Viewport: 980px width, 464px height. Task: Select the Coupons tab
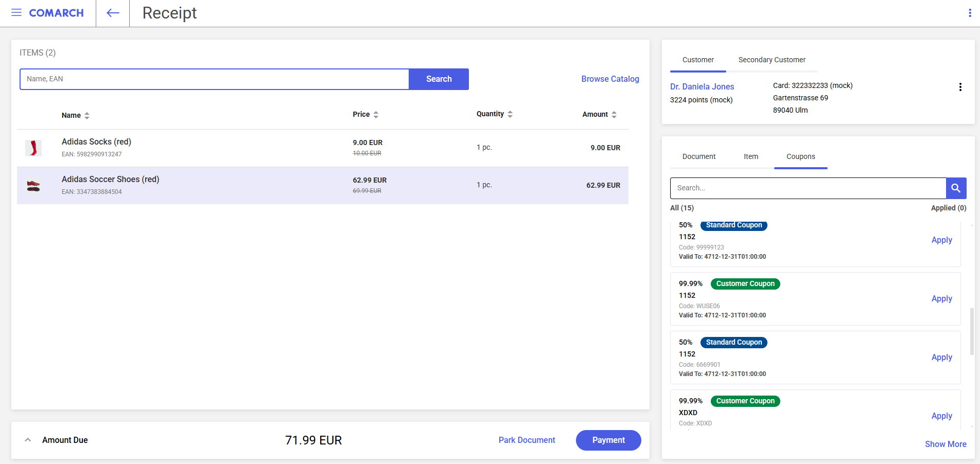[801, 156]
